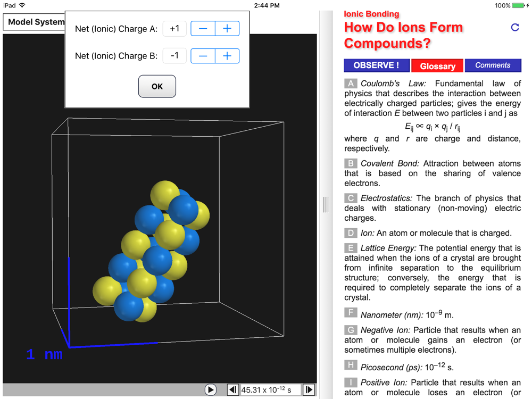The width and height of the screenshot is (532, 399).
Task: Step the simulation forward one frame
Action: [309, 389]
